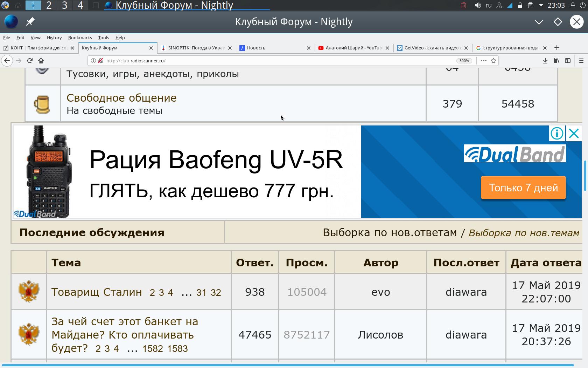
Task: Switch the ru keyboard layout indicator
Action: click(489, 5)
